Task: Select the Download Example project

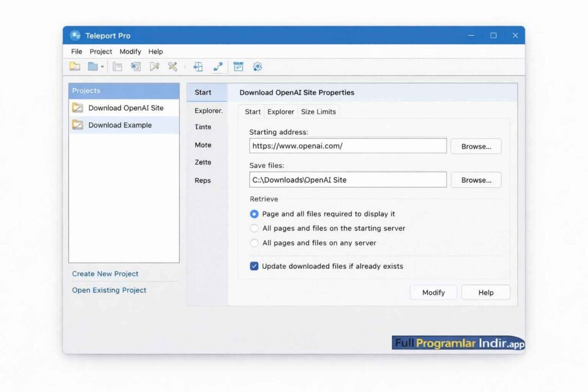Action: pyautogui.click(x=119, y=125)
